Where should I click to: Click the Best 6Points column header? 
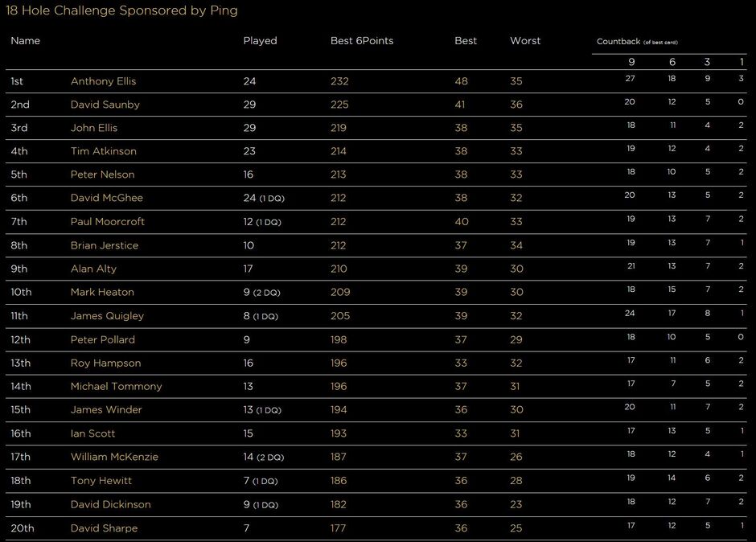(x=362, y=40)
